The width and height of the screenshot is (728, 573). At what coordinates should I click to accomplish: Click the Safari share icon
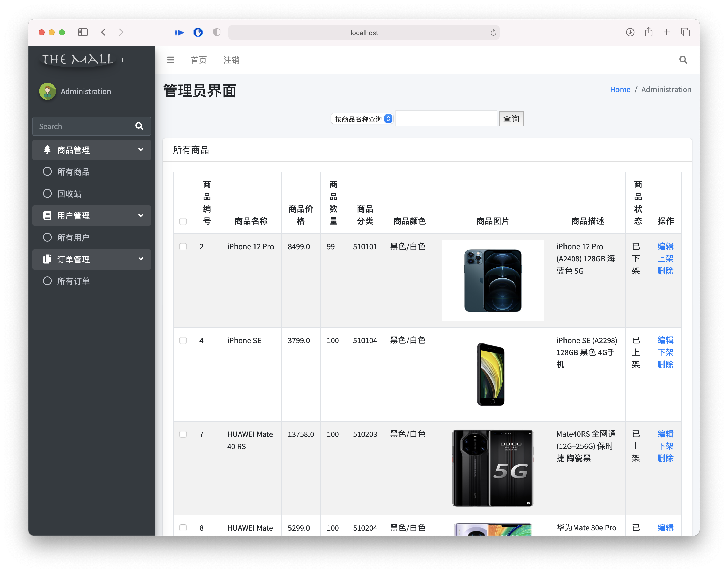(x=648, y=32)
